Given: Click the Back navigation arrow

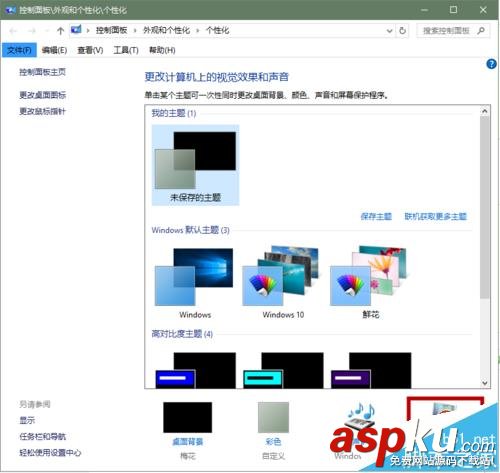Looking at the screenshot, I should click(13, 31).
